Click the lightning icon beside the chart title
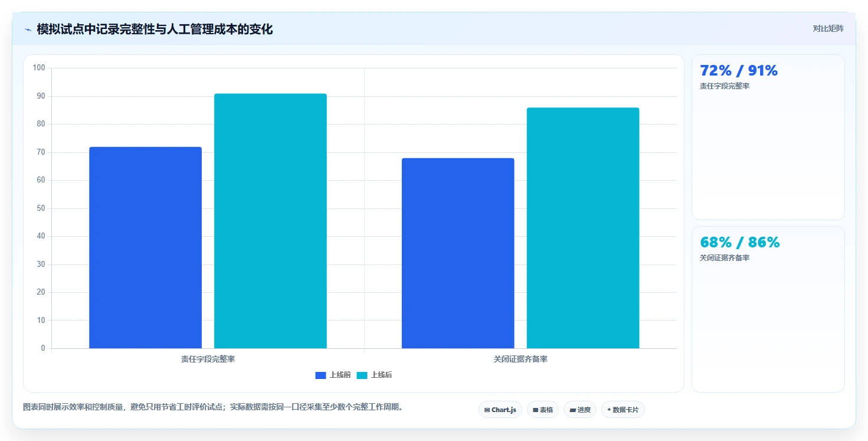868x441 pixels. tap(28, 30)
